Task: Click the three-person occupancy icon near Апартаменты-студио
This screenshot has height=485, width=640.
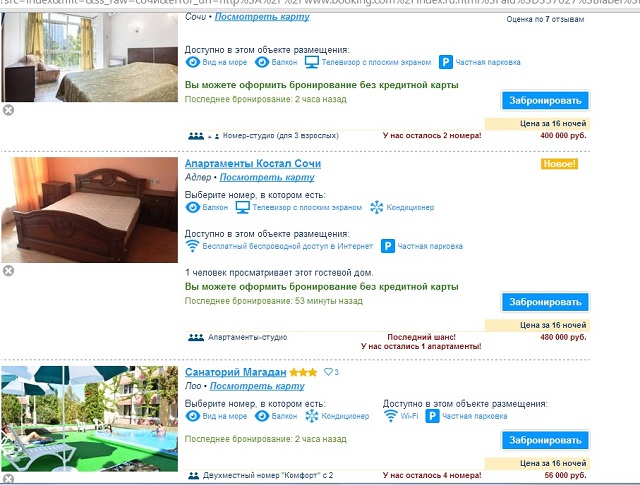Action: [196, 337]
